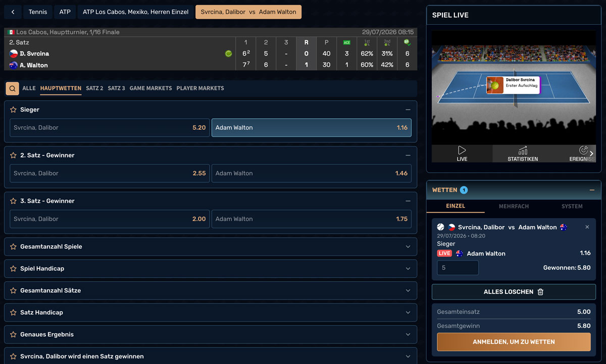Open the market search magnifier icon
The image size is (606, 364).
13,88
